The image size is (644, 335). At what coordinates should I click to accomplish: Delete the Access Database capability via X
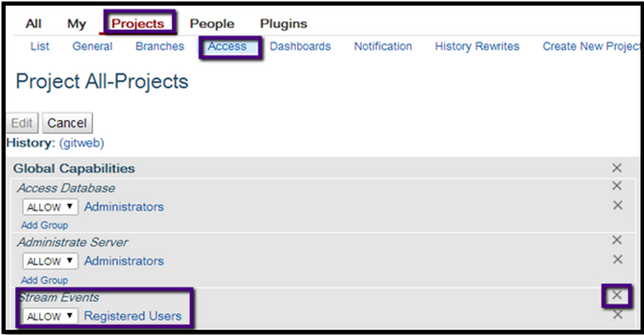click(x=617, y=186)
